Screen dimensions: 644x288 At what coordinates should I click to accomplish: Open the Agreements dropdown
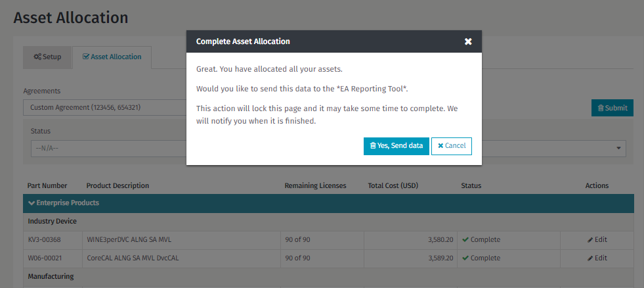(105, 107)
